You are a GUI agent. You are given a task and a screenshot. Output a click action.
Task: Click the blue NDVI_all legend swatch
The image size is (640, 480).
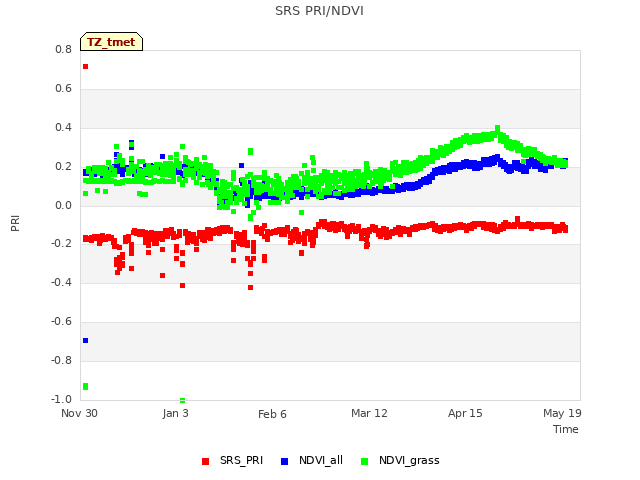284,461
